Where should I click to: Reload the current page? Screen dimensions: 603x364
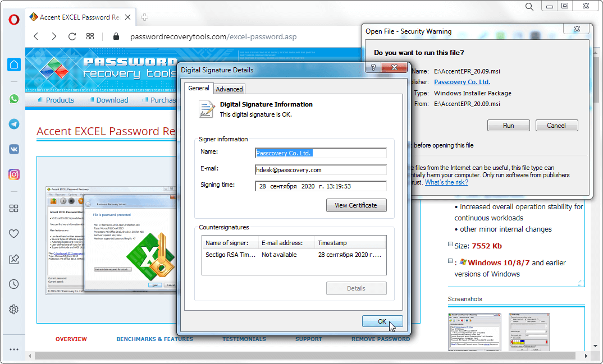pyautogui.click(x=72, y=36)
